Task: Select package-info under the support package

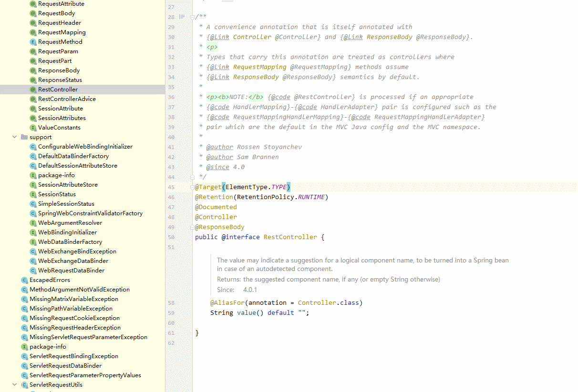Action: pos(56,175)
